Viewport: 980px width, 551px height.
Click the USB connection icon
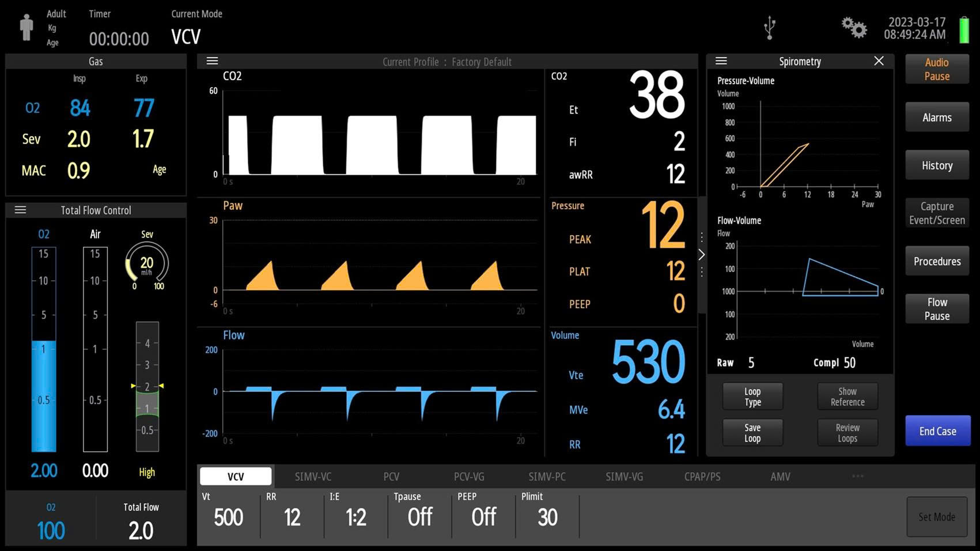click(x=769, y=27)
